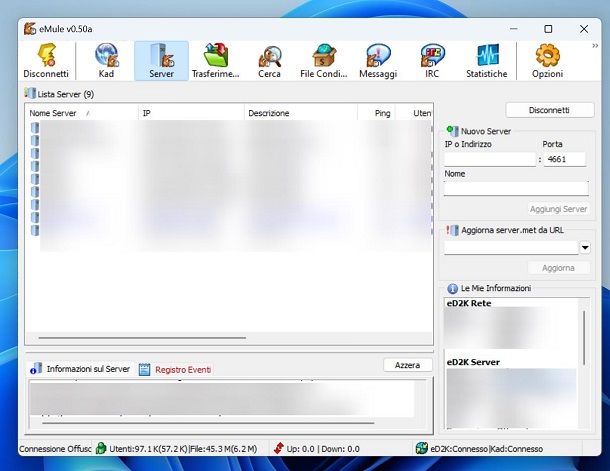The image size is (610, 471).
Task: Click the eD2K:Connesso|Kad:Connesso status
Action: [486, 449]
